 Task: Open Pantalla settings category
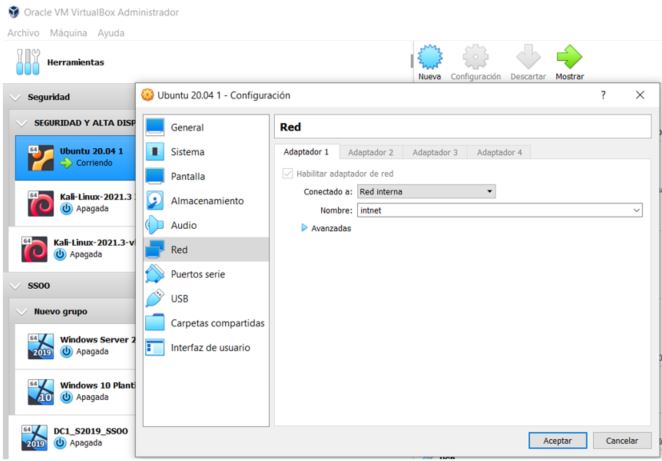[206, 176]
